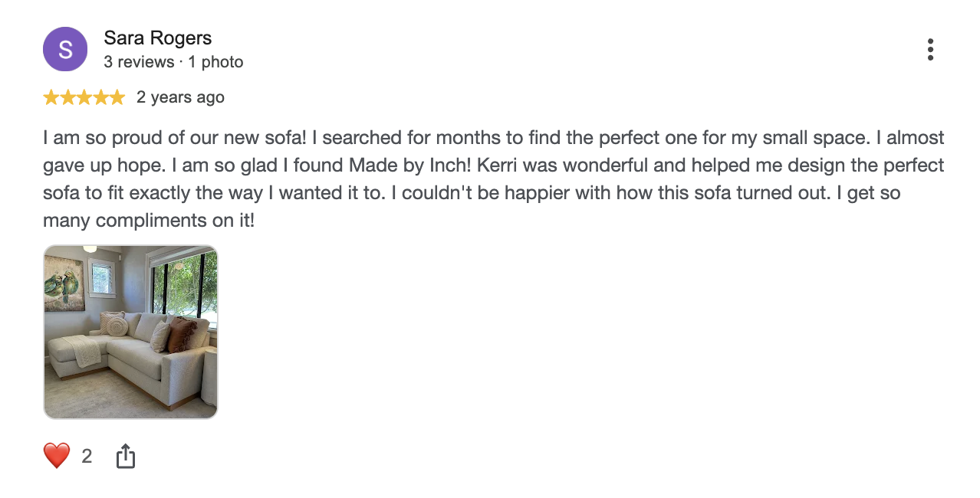Click the share icon below the photo
Image resolution: width=980 pixels, height=498 pixels.
(x=125, y=457)
